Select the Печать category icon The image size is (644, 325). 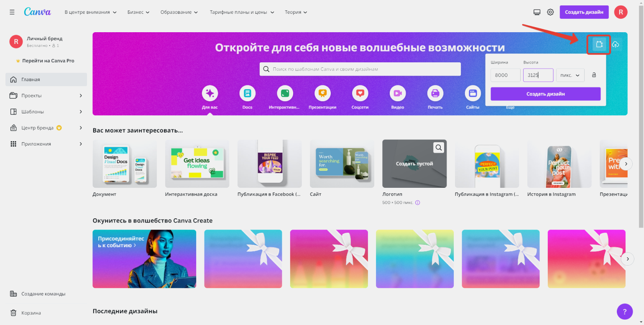click(435, 93)
